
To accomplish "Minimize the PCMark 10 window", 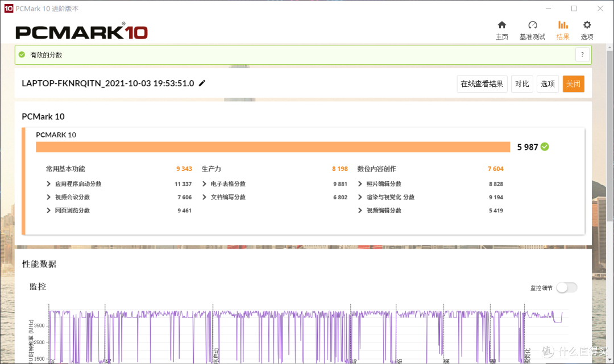I will click(x=548, y=8).
